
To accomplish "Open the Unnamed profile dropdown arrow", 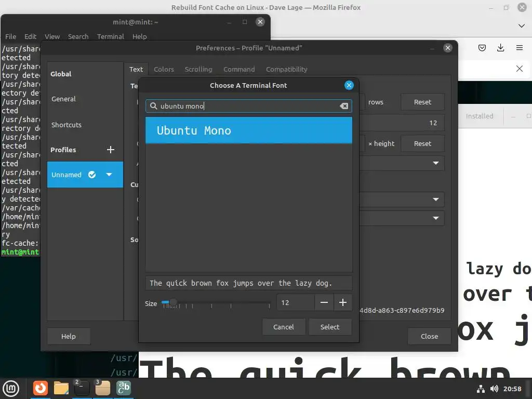I will click(109, 175).
